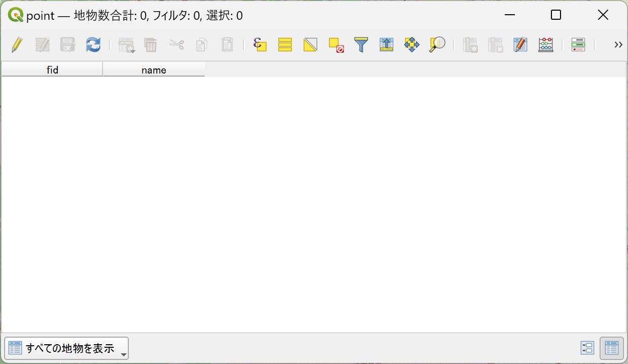Sort by the name column header
The image size is (628, 364).
click(154, 69)
